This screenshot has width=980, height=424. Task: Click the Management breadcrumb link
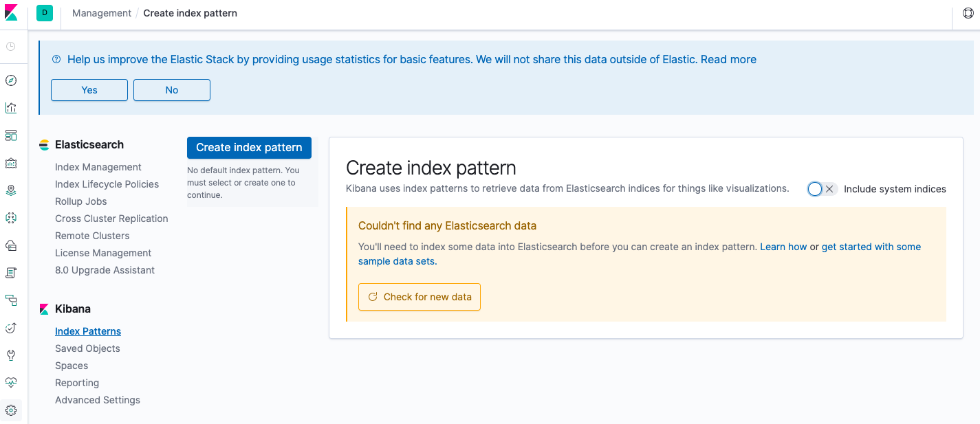[x=102, y=13]
